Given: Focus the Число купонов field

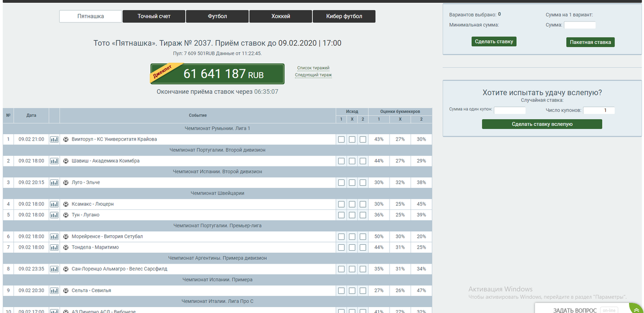Looking at the screenshot, I should [x=599, y=110].
